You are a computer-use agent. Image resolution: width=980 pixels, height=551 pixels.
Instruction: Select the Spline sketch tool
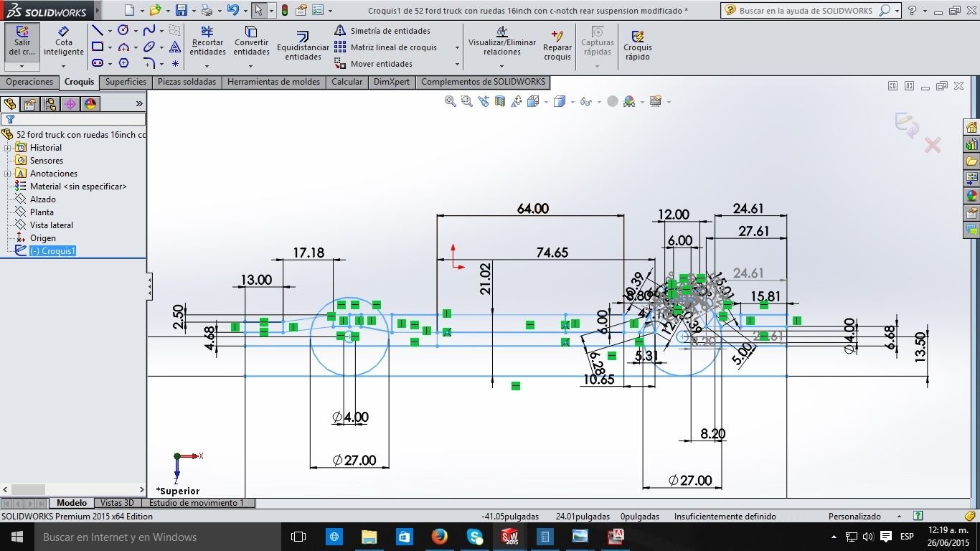click(x=149, y=30)
